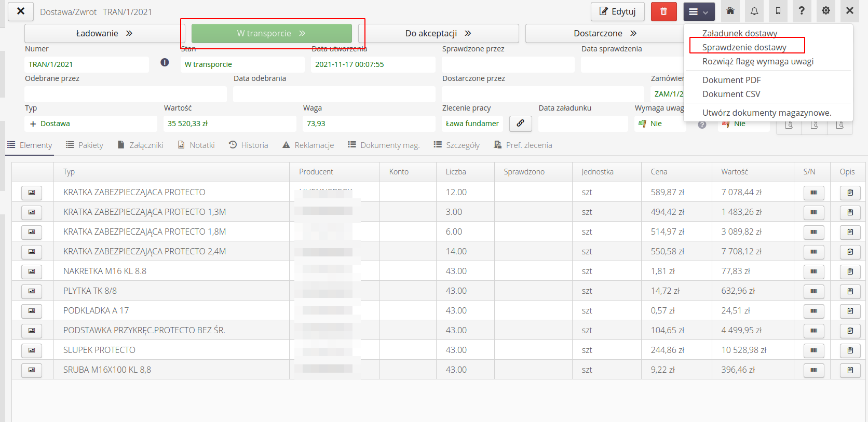This screenshot has width=868, height=422.
Task: Click the Numer field TRAN/1/2021
Action: click(x=87, y=64)
